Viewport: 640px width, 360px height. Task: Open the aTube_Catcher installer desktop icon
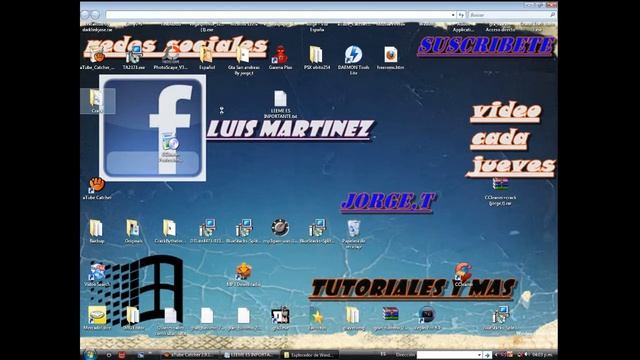[98, 58]
